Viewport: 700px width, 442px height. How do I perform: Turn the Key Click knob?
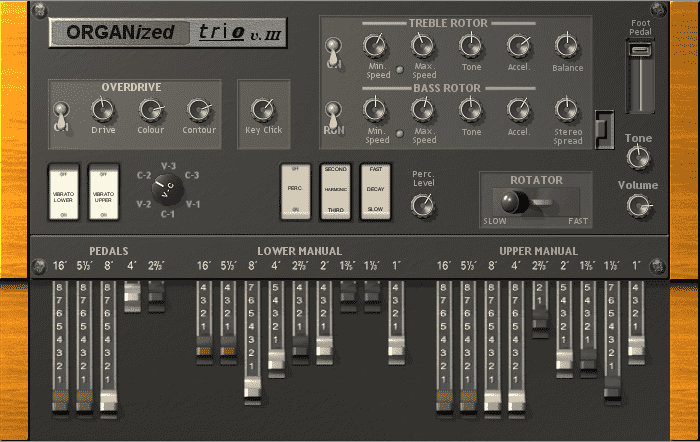point(263,110)
